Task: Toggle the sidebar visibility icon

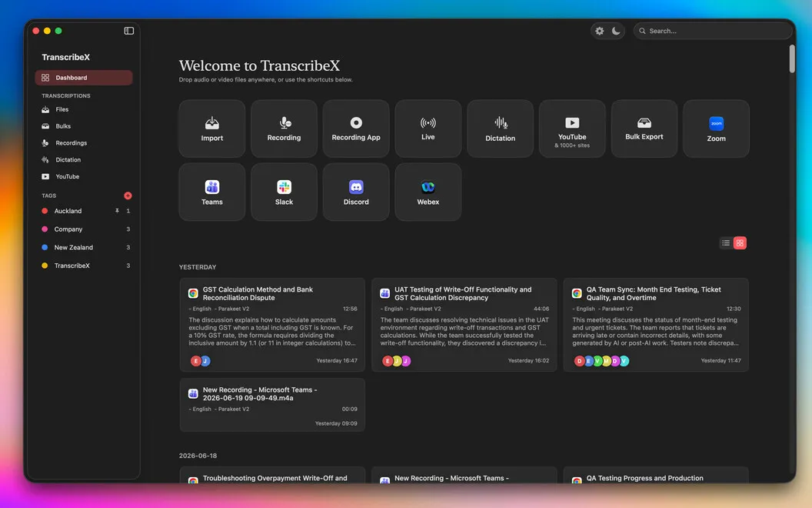Action: (x=129, y=31)
